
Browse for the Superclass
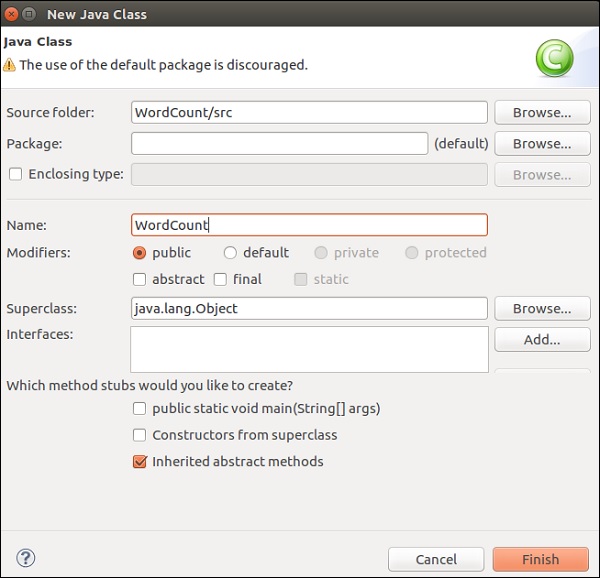tap(542, 309)
